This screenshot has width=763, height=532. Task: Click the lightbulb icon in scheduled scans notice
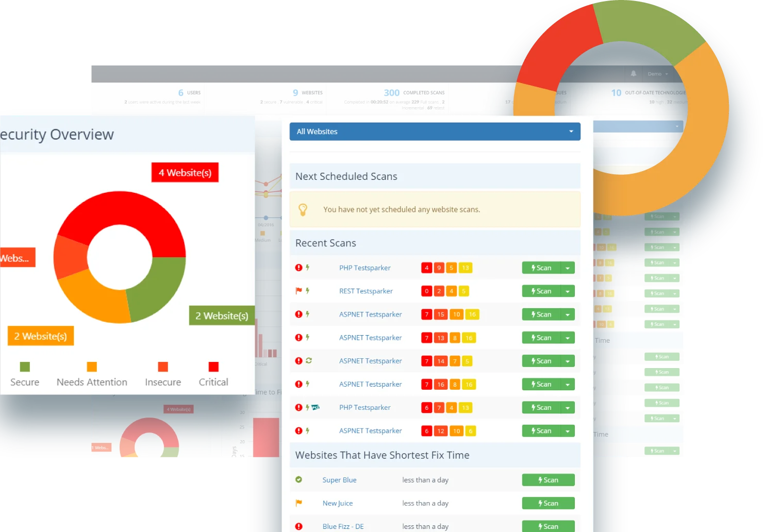tap(303, 209)
